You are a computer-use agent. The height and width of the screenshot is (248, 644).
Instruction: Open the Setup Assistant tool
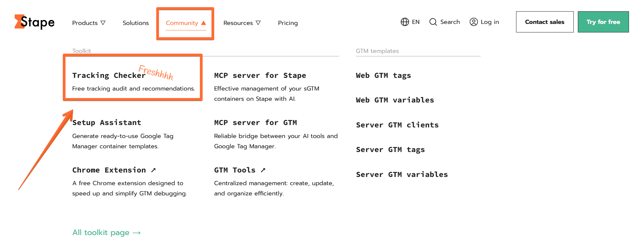pyautogui.click(x=107, y=123)
